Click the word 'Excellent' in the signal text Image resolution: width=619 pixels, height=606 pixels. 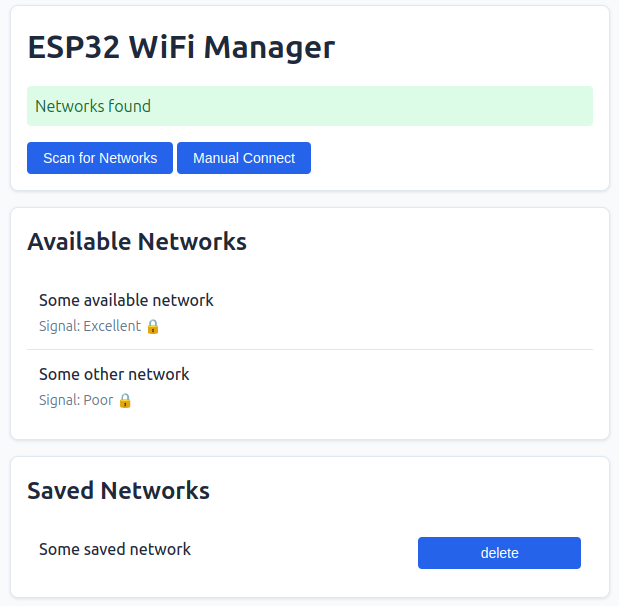(112, 326)
